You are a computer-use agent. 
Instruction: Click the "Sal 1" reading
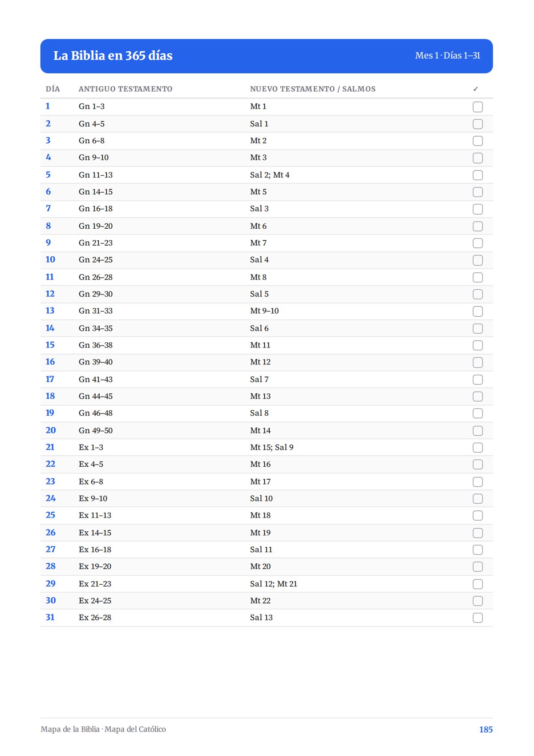259,124
